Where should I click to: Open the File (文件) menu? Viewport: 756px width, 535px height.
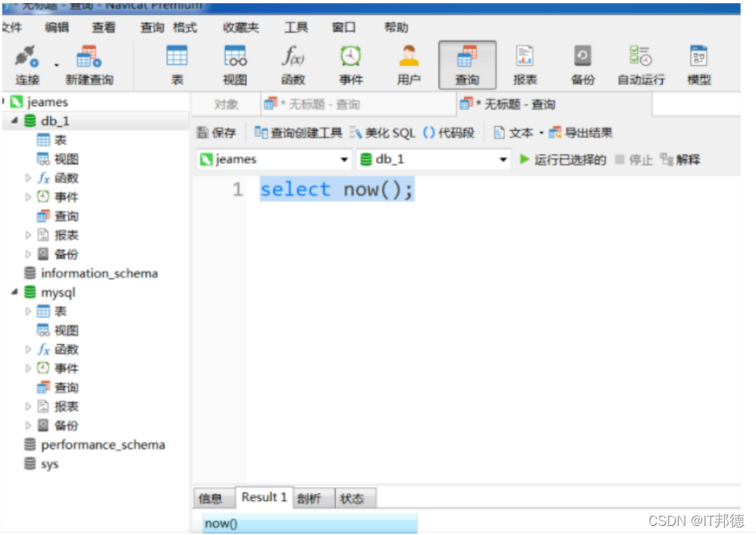pyautogui.click(x=11, y=27)
